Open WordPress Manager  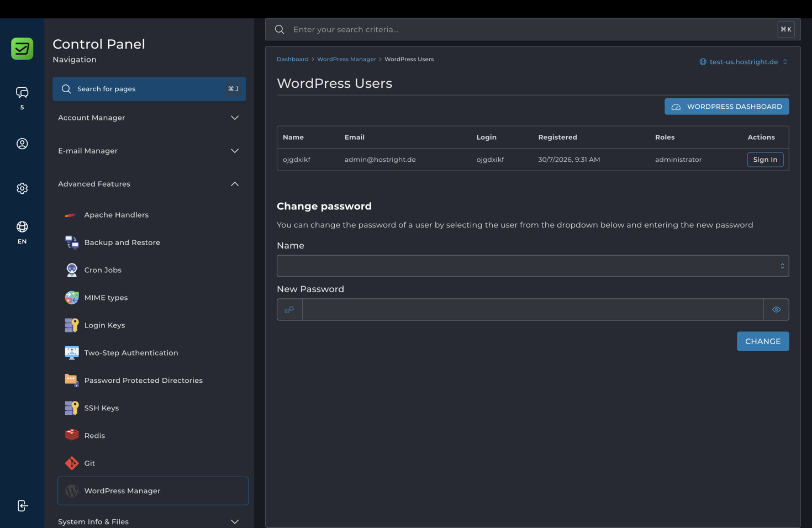pos(153,491)
